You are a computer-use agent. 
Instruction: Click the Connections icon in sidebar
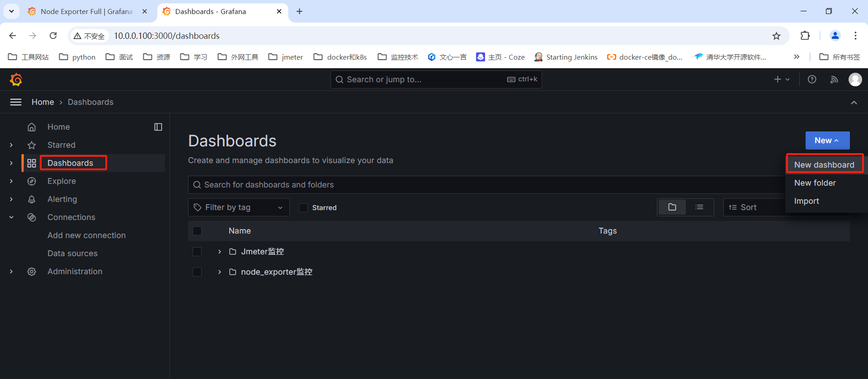(x=32, y=217)
